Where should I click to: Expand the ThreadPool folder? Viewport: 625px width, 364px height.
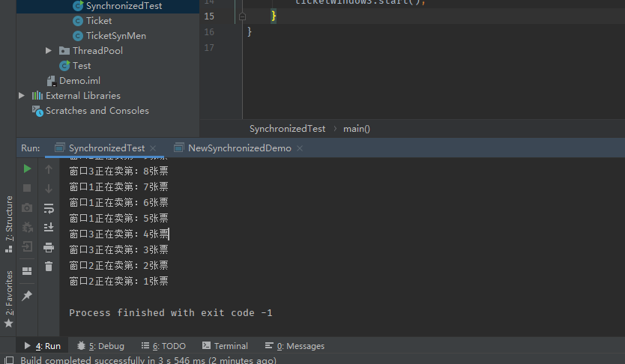[x=48, y=51]
